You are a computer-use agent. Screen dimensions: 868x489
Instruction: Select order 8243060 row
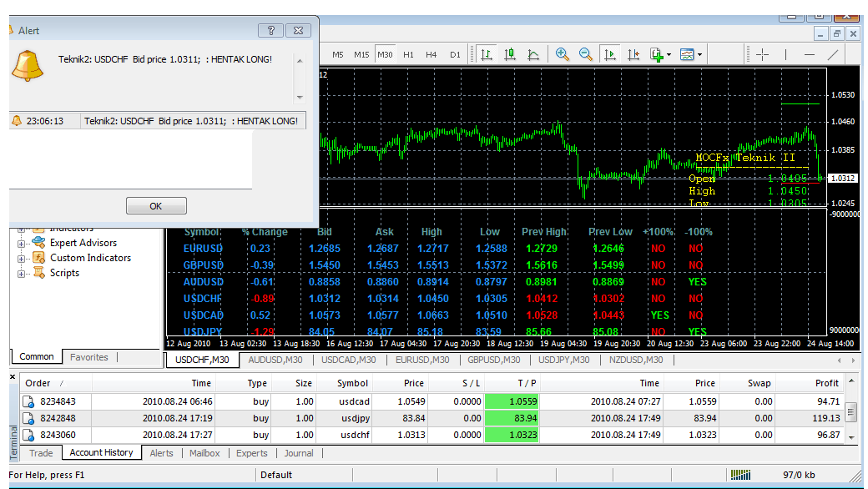point(431,435)
